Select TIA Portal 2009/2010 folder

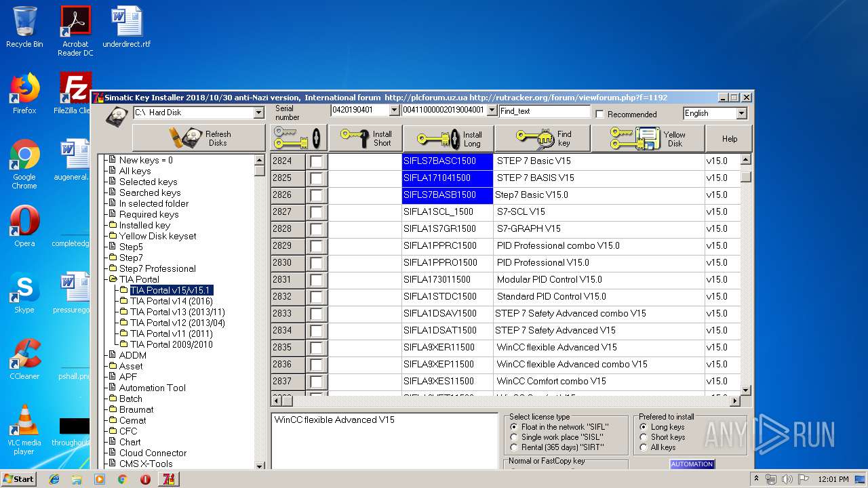point(172,344)
